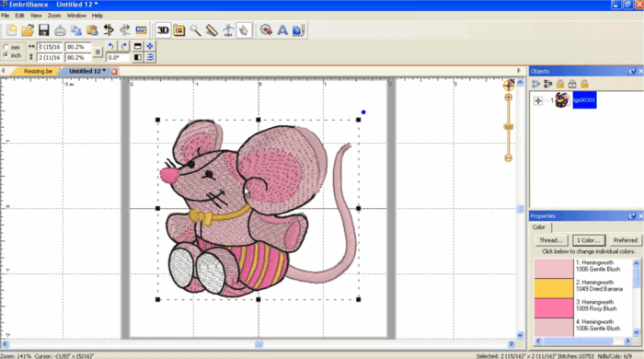Open an embroidery file

click(28, 30)
